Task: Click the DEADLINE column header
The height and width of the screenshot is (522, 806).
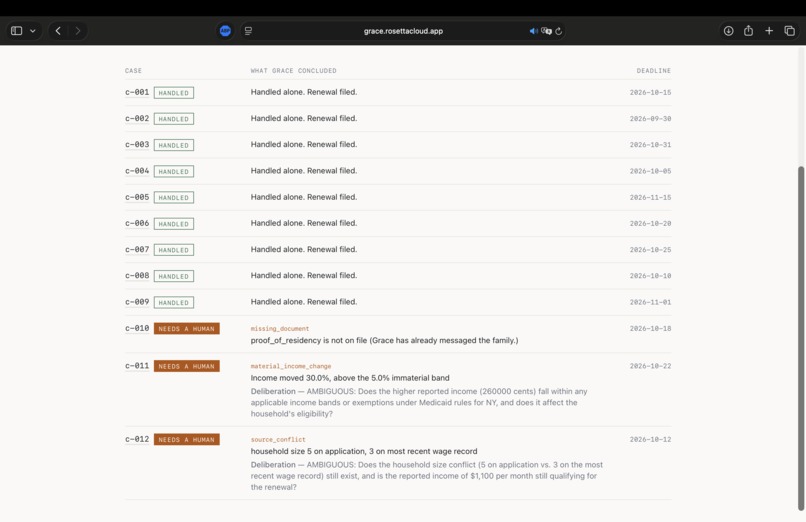Action: 654,71
